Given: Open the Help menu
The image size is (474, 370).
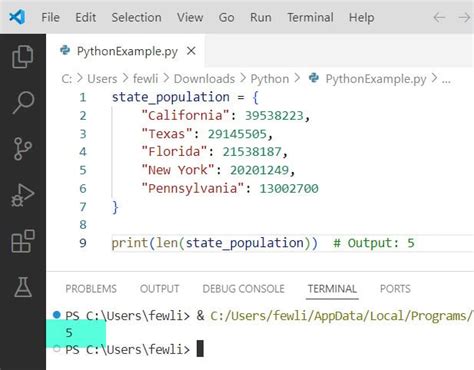Looking at the screenshot, I should [361, 17].
